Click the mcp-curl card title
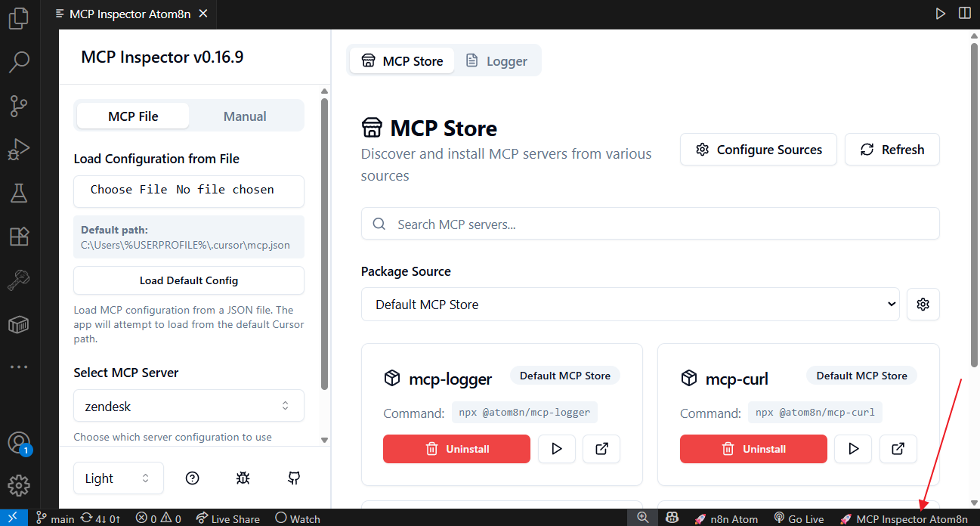Image resolution: width=980 pixels, height=526 pixels. pyautogui.click(x=737, y=379)
